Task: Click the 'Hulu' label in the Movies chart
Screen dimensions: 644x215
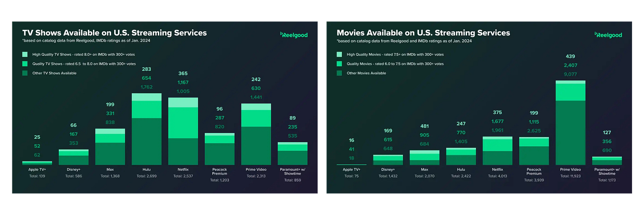Action: tap(461, 169)
